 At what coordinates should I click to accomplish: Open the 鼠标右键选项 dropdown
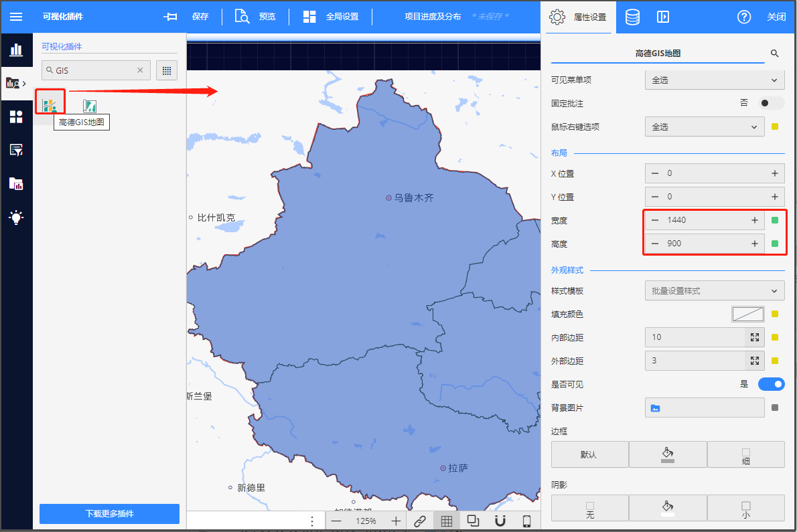point(704,126)
